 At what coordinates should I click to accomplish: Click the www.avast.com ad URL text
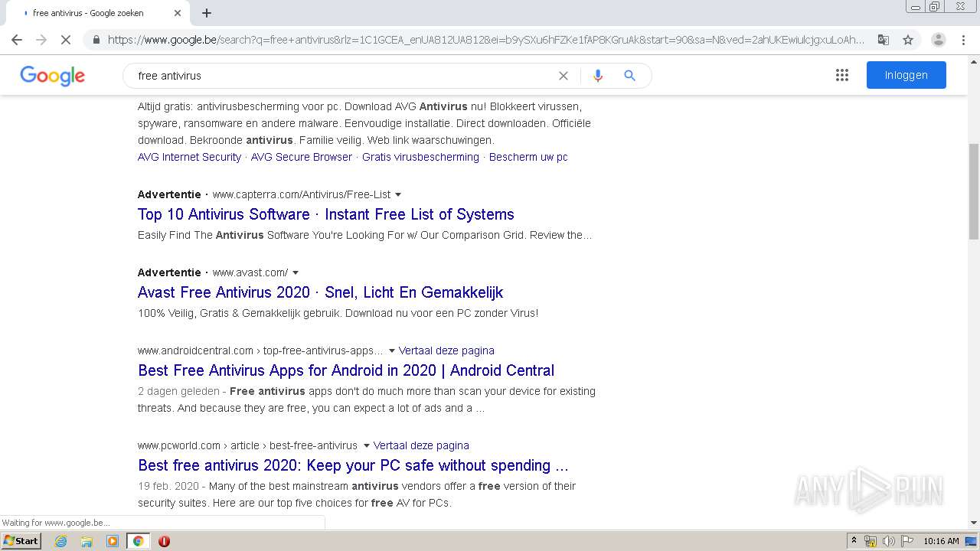[x=250, y=272]
